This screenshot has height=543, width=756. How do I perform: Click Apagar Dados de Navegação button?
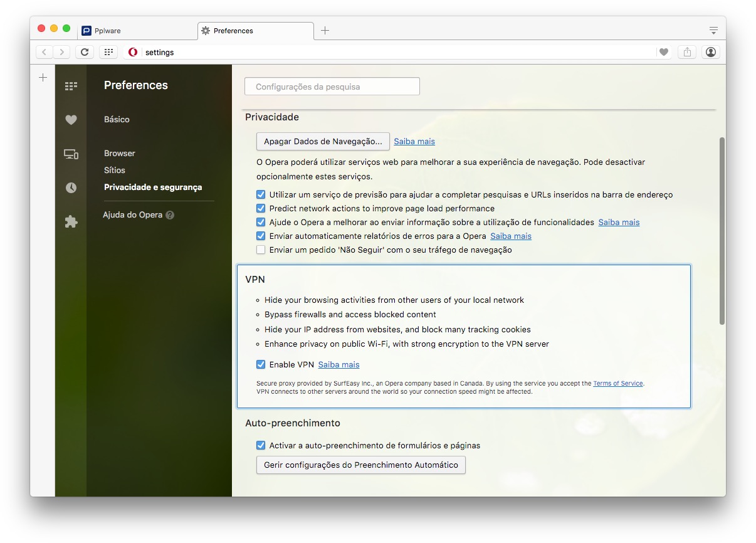click(323, 142)
